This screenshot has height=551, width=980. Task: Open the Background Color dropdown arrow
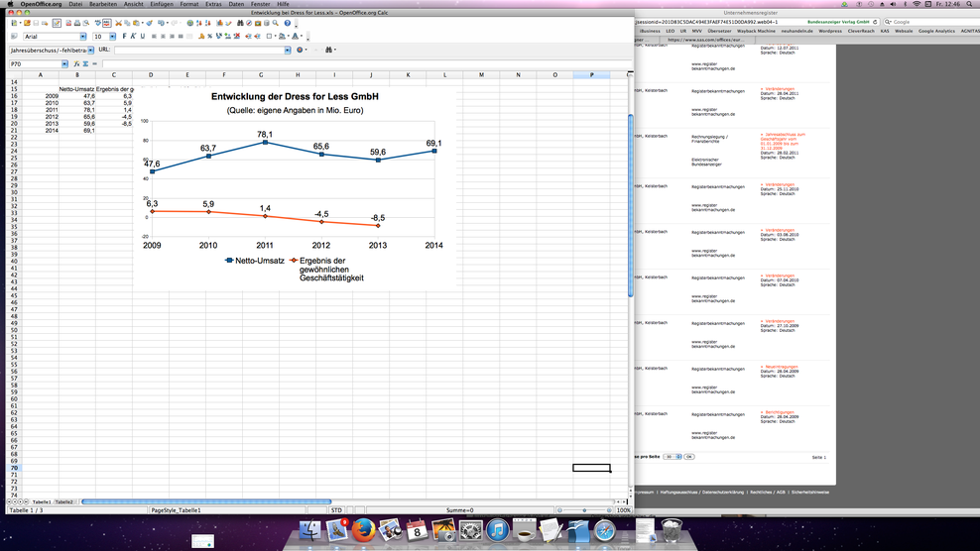(x=289, y=37)
